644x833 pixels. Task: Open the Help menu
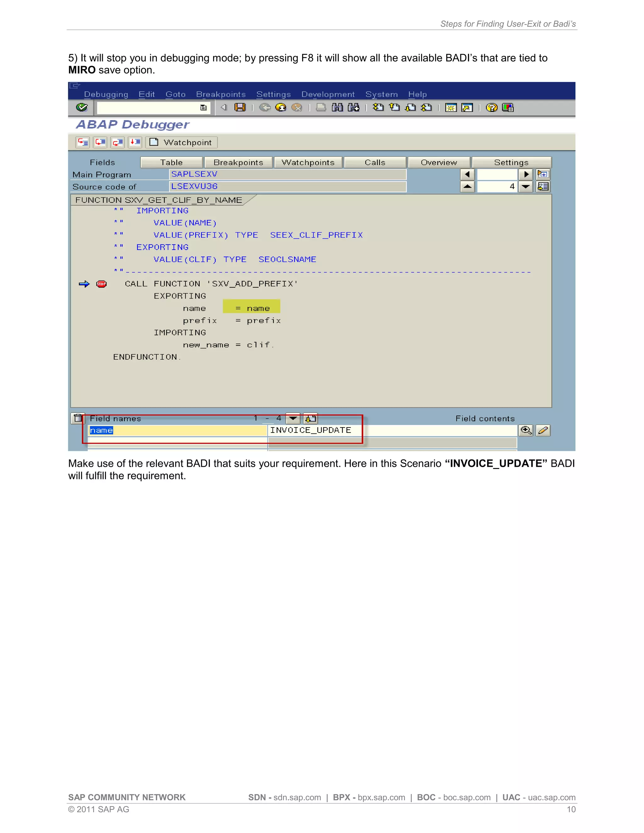[x=417, y=94]
